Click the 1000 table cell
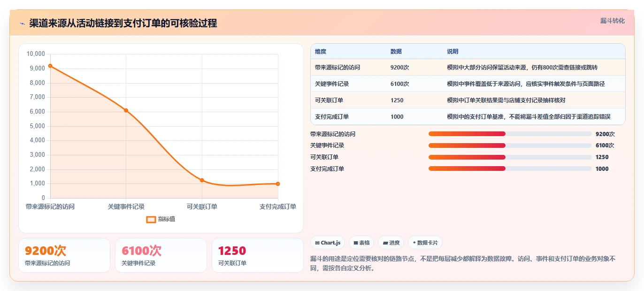This screenshot has height=291, width=644. (397, 117)
